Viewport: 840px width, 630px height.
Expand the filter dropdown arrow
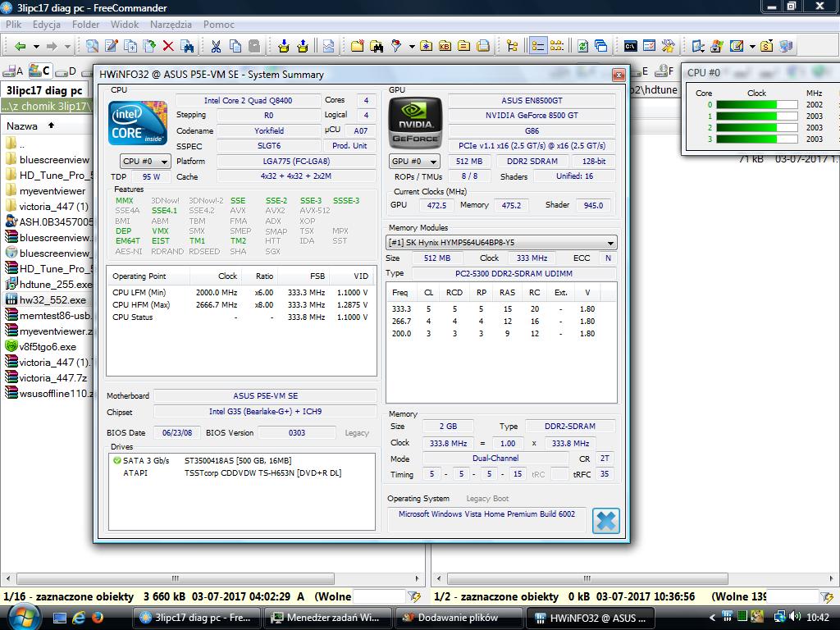(x=412, y=47)
